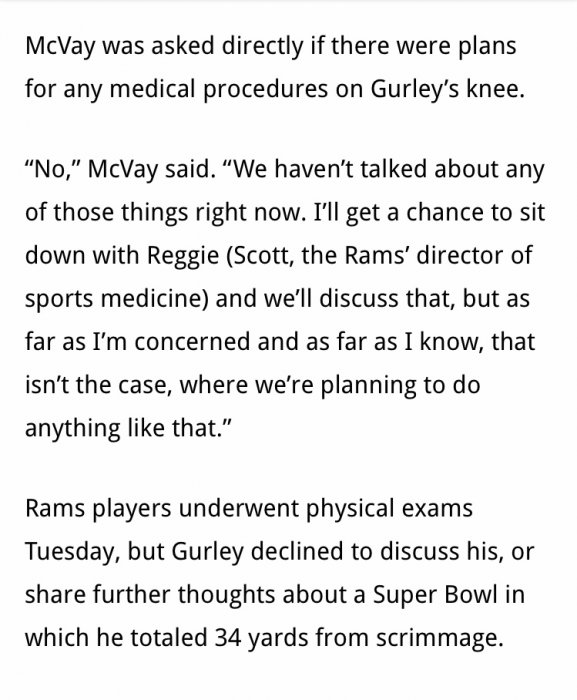
Task: Click the words "sports medicine)"
Action: tap(117, 299)
